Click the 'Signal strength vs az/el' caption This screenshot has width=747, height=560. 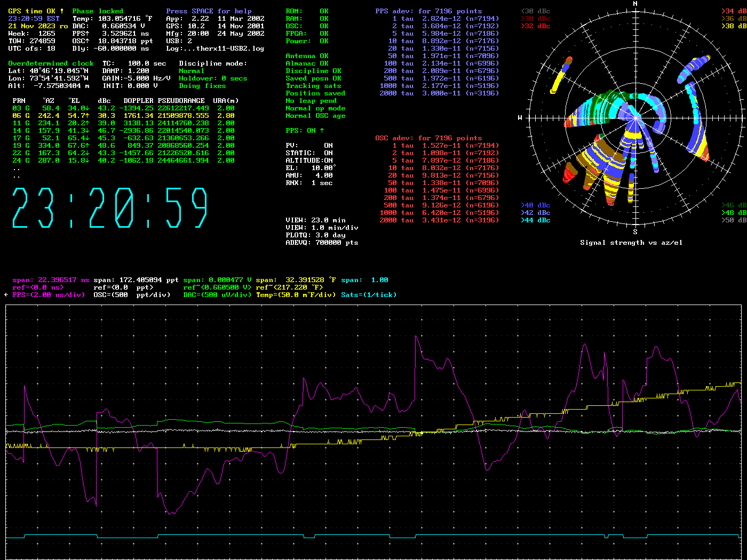(631, 243)
